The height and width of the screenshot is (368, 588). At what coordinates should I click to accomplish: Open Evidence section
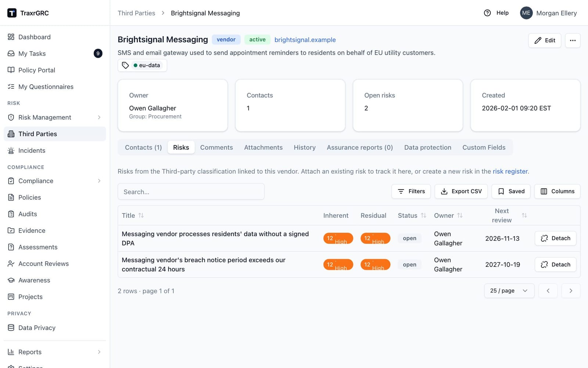tap(55, 230)
